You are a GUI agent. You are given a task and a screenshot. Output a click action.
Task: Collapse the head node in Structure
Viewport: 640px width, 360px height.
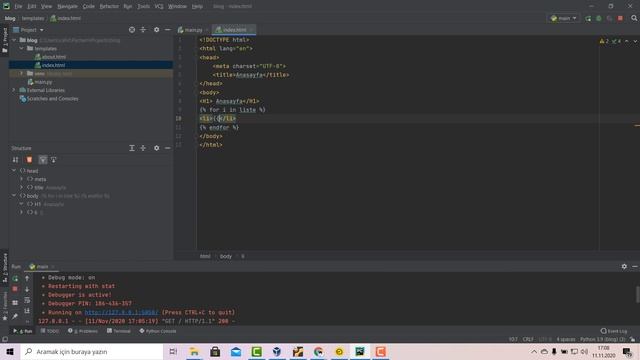point(14,171)
